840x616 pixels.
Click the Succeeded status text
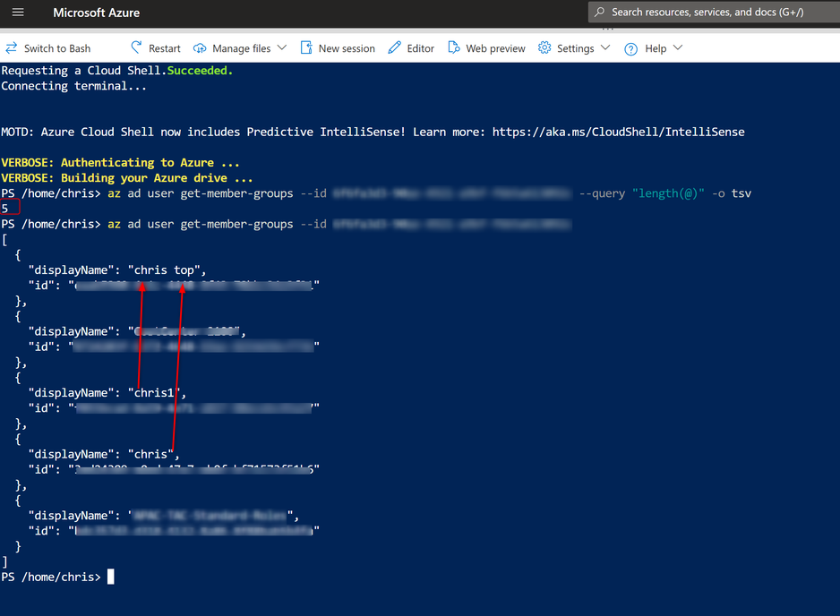[x=200, y=70]
